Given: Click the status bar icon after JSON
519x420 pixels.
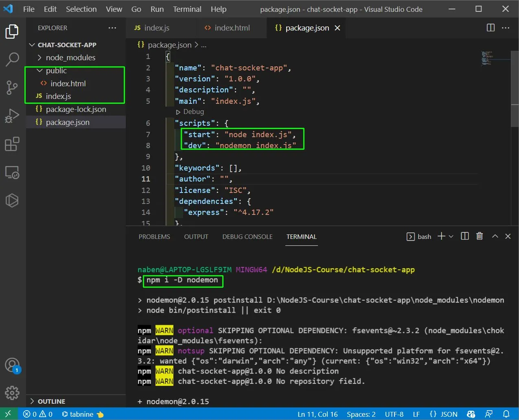Looking at the screenshot, I should (471, 414).
